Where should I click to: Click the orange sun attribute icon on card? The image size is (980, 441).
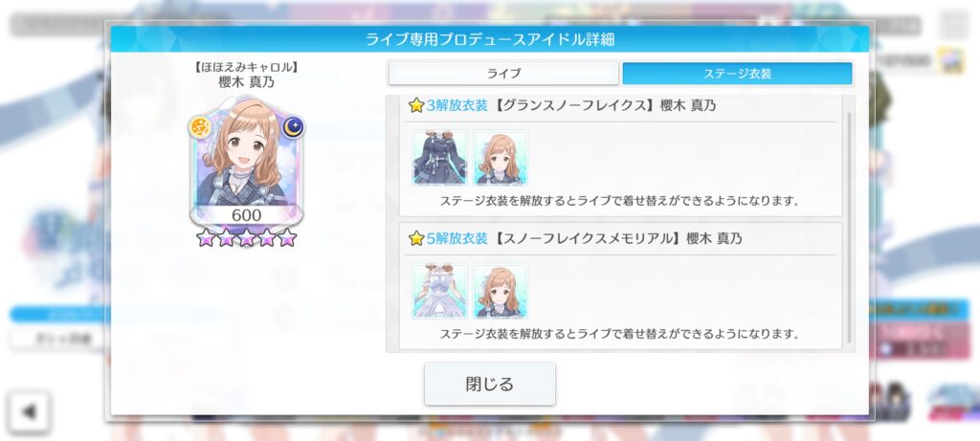click(x=200, y=127)
